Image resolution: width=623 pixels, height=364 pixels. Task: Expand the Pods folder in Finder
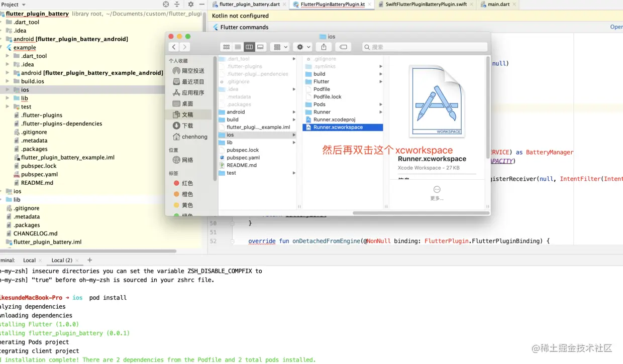coord(381,104)
